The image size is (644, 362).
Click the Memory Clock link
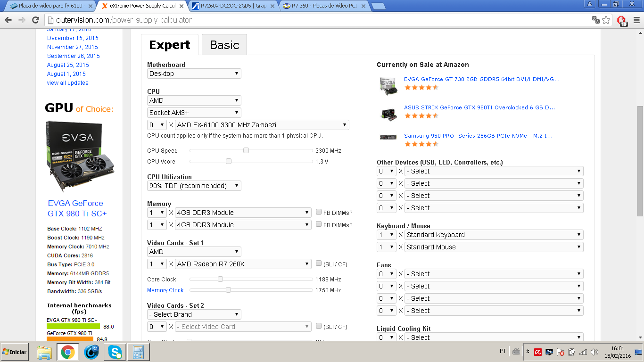[165, 290]
